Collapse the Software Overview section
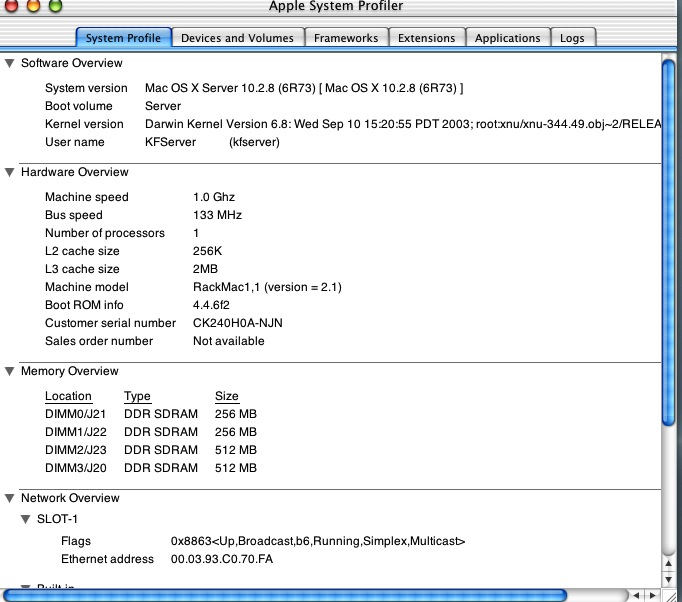Screen dimensions: 682x602 point(10,64)
